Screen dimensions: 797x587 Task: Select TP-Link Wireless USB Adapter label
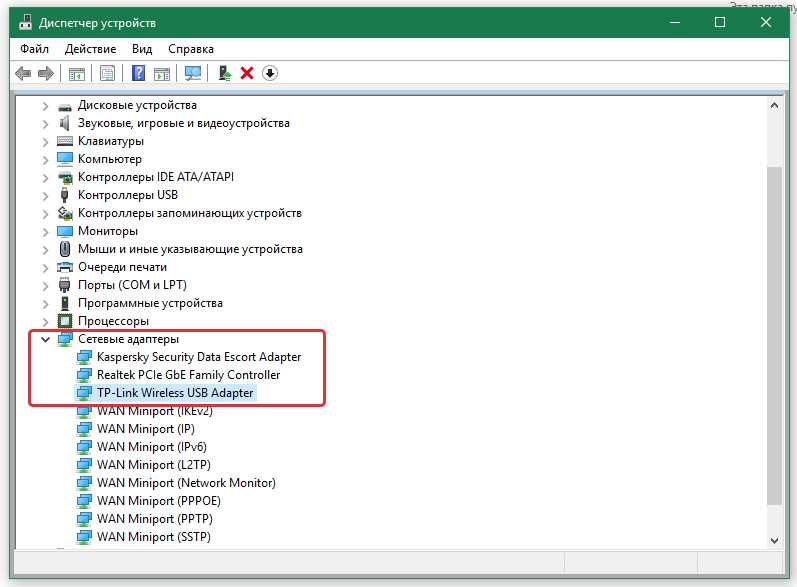[x=175, y=393]
